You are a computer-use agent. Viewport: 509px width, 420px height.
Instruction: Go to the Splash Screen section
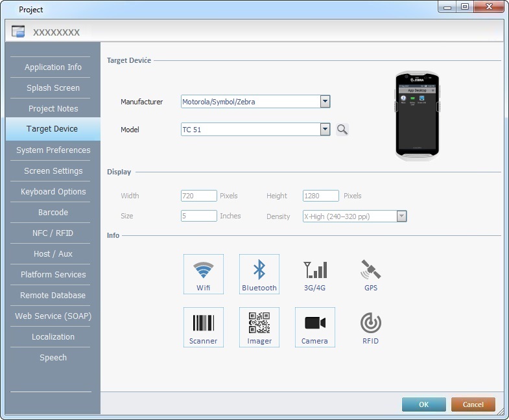53,88
